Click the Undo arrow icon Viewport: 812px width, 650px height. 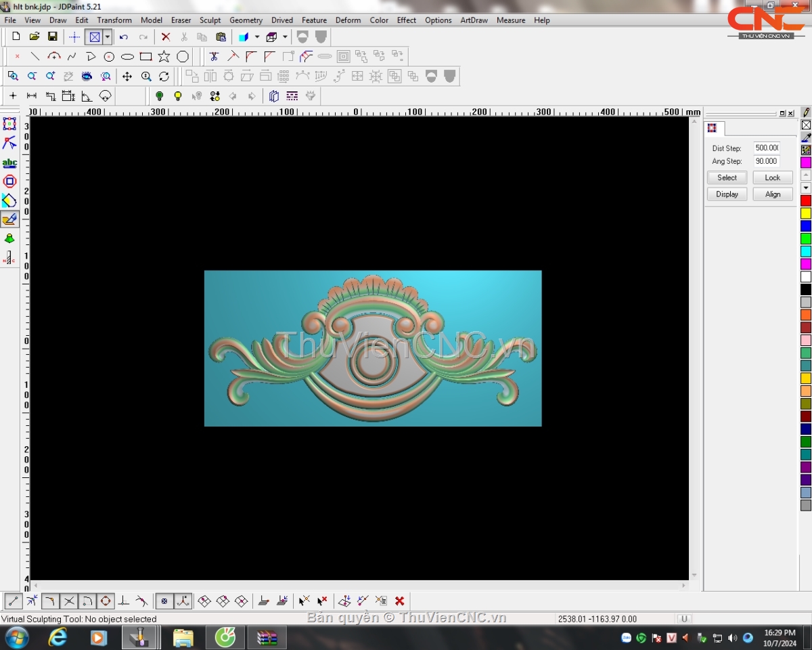(123, 37)
